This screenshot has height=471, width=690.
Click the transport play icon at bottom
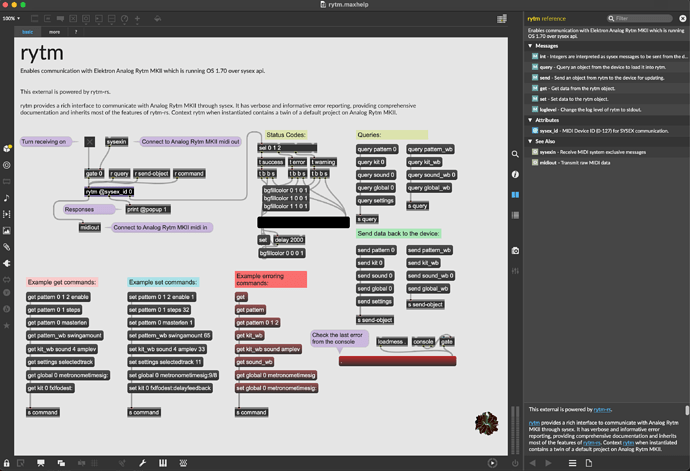[492, 463]
